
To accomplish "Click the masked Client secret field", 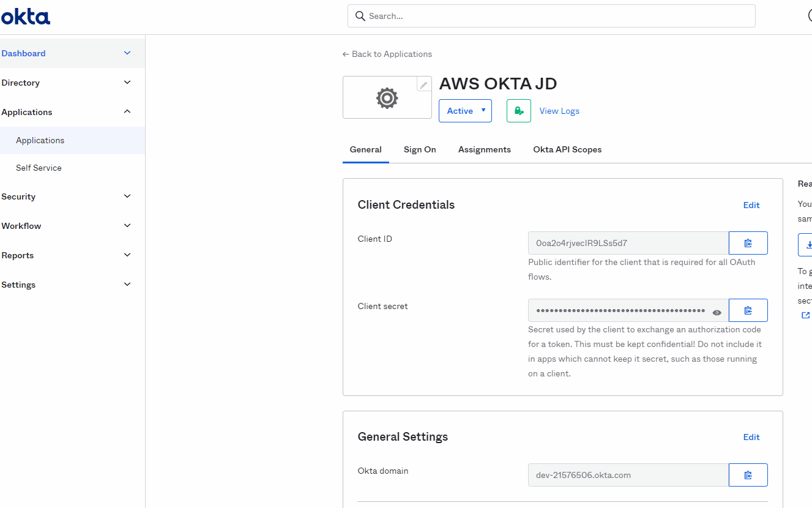I will [x=628, y=310].
